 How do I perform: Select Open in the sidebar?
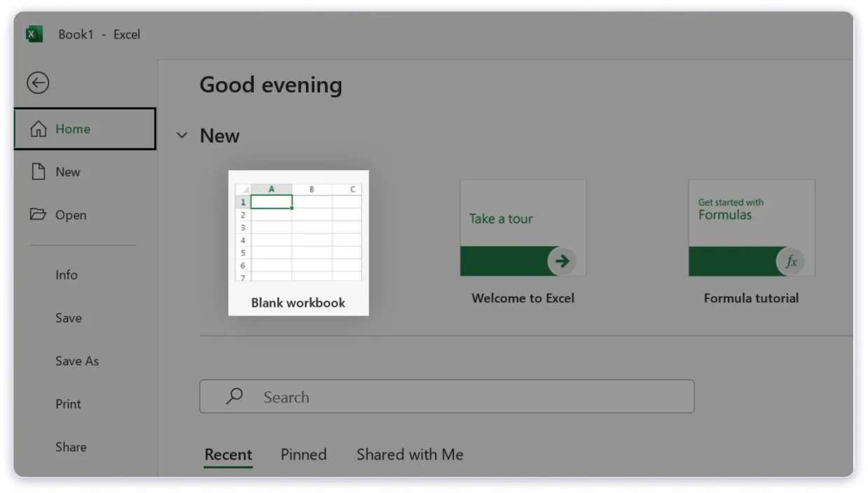click(85, 215)
